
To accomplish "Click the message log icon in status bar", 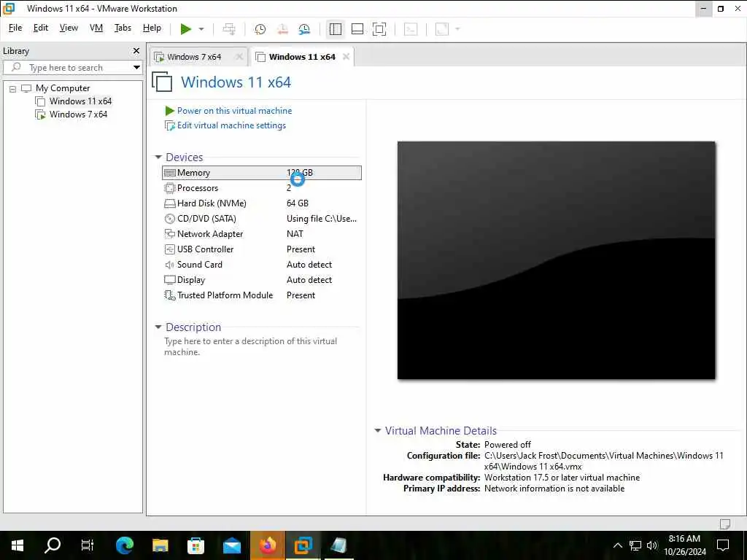I will pyautogui.click(x=724, y=524).
